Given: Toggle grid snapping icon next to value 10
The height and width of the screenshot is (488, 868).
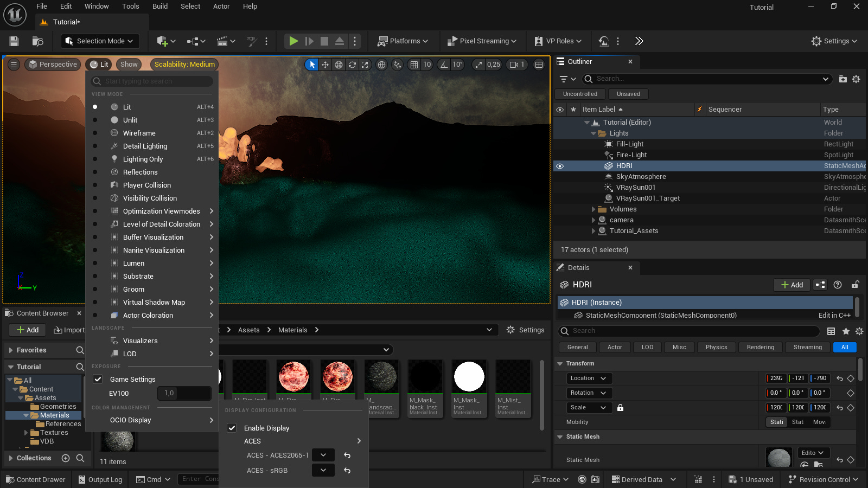Looking at the screenshot, I should tap(414, 65).
